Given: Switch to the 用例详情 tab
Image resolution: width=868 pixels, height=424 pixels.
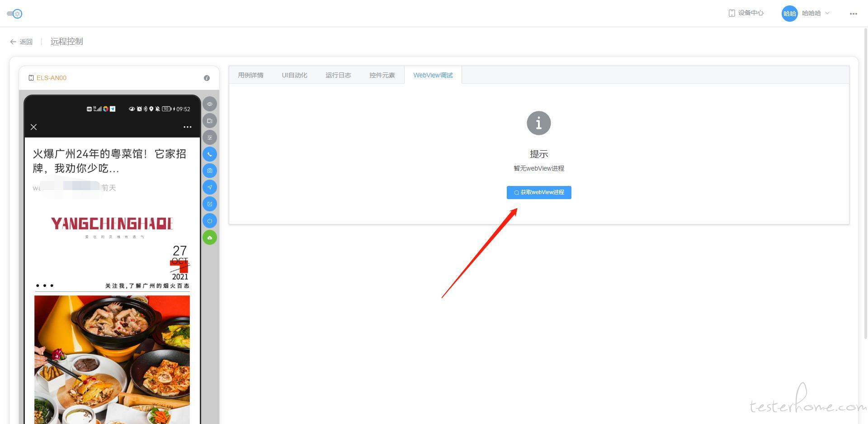Looking at the screenshot, I should pyautogui.click(x=250, y=75).
